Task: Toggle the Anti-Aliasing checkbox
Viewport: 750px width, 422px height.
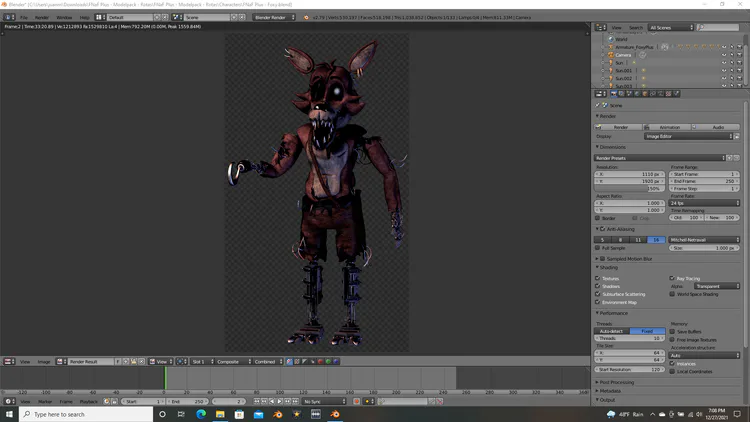Action: point(603,229)
